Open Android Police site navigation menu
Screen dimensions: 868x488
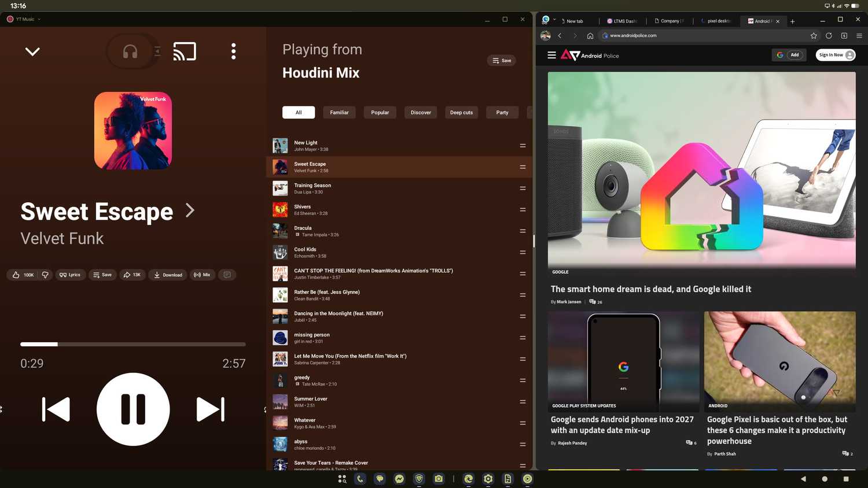tap(551, 55)
